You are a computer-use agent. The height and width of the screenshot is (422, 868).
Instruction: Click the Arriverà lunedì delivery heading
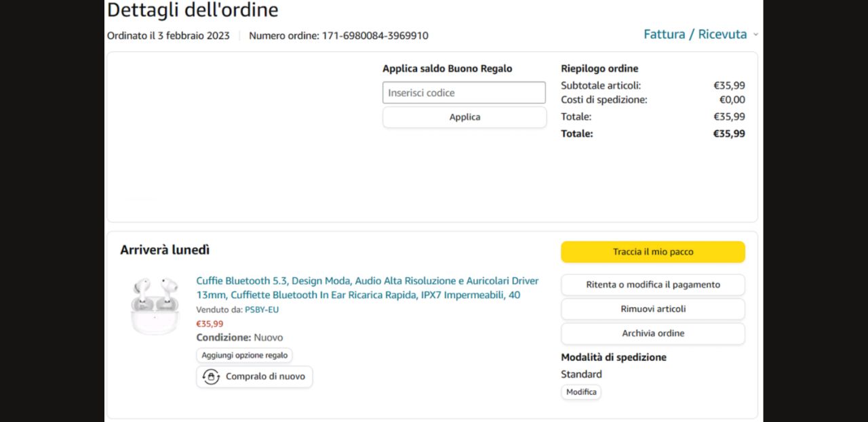[165, 250]
